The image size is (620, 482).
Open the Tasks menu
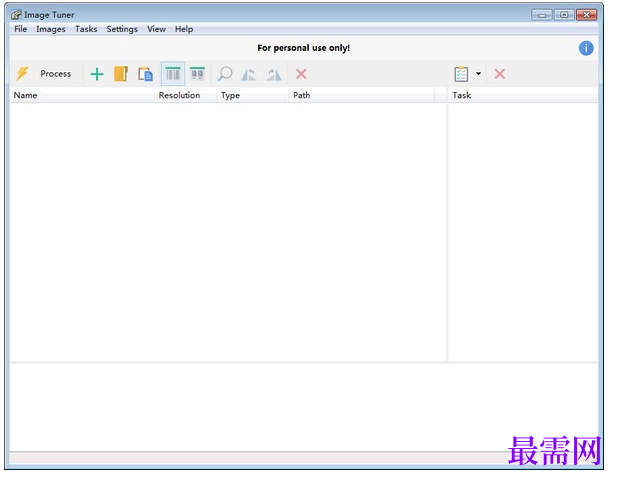[x=86, y=29]
